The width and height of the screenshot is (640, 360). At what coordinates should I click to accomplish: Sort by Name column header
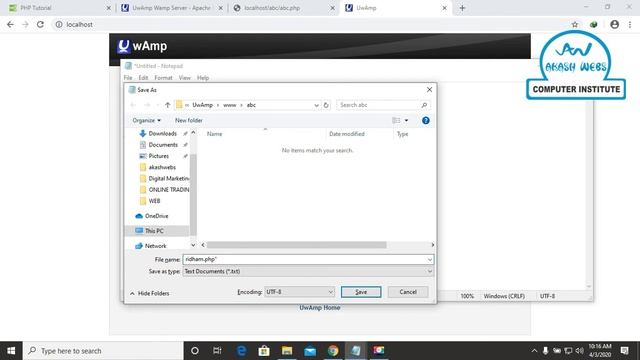tap(214, 134)
